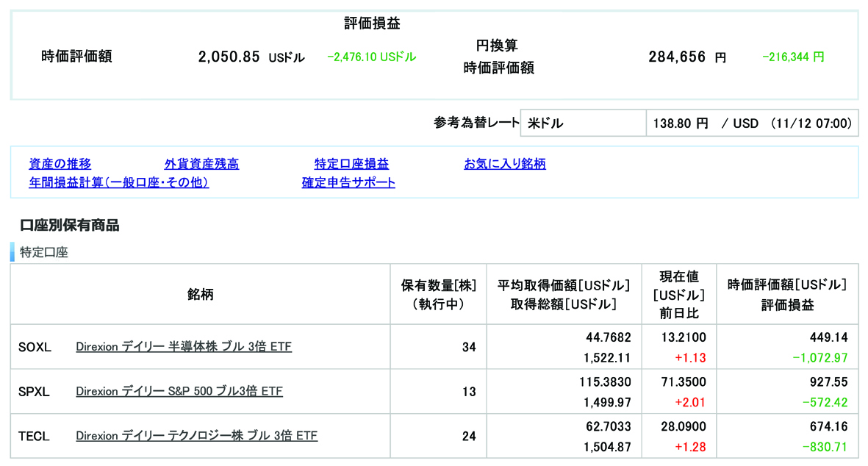Click TECL current price 28.0900

[684, 426]
